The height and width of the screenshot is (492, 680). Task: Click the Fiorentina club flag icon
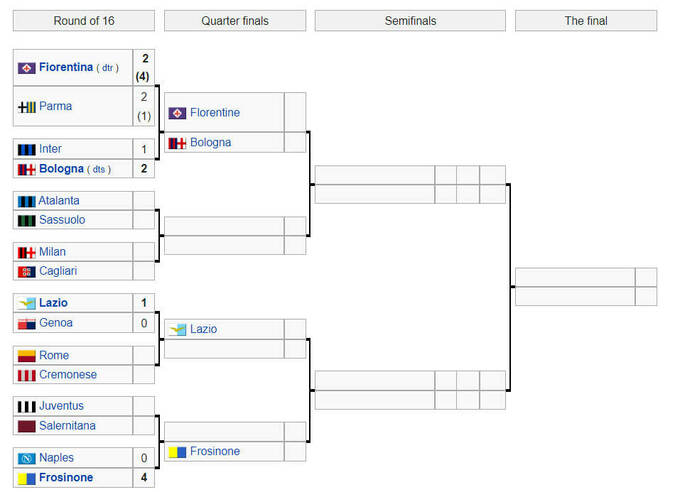27,68
